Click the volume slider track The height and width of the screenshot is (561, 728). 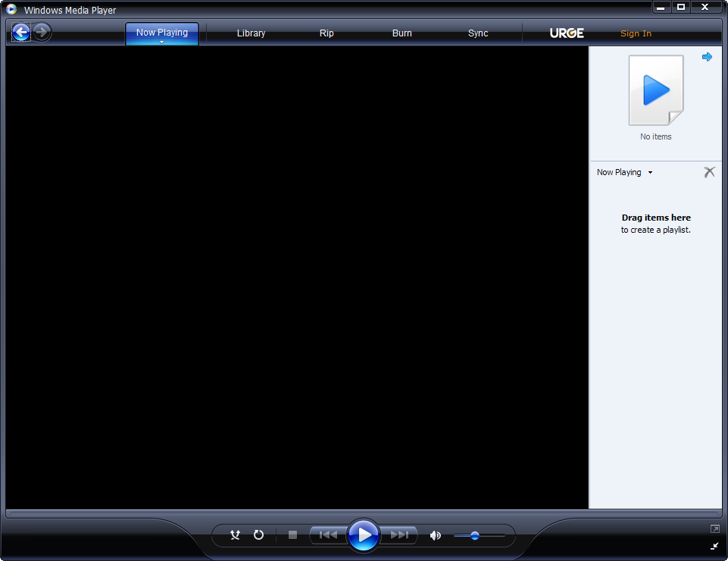coord(479,536)
